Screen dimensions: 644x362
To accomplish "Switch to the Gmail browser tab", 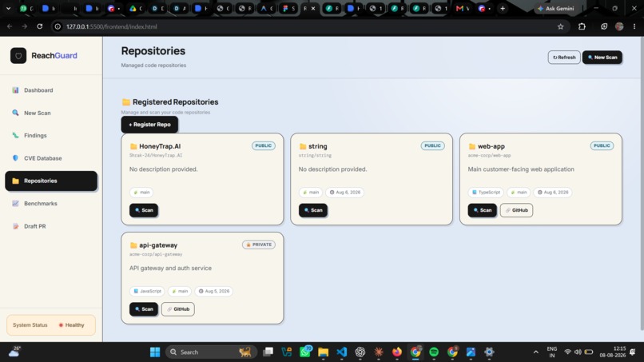I will 463,9.
